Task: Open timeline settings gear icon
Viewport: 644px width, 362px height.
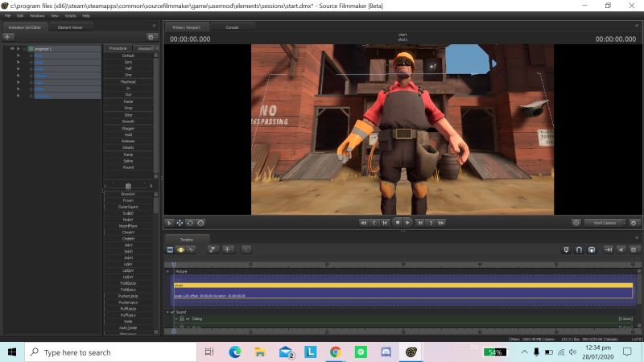Action: (x=634, y=249)
